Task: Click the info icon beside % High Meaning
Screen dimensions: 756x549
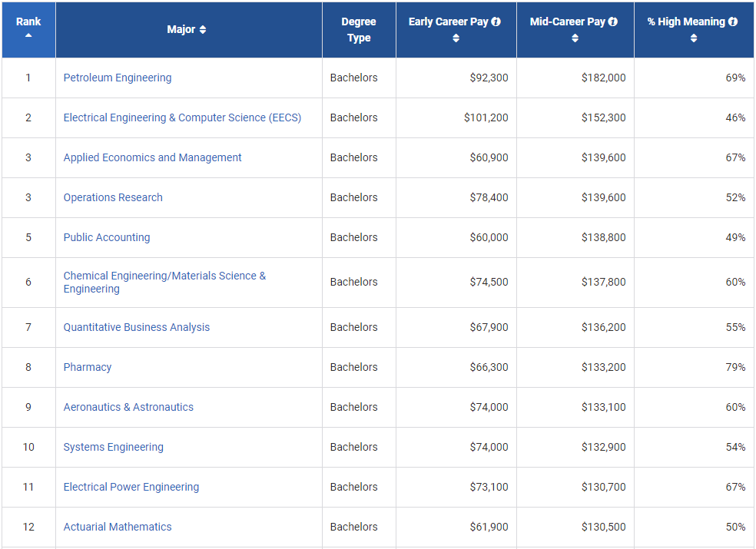Action: point(732,21)
